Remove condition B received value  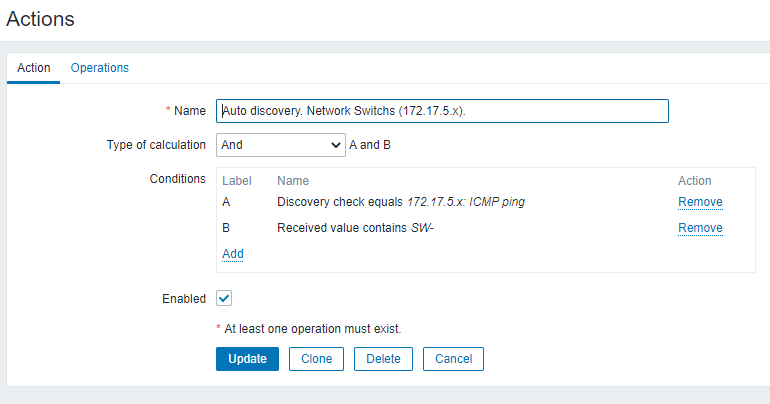(700, 228)
